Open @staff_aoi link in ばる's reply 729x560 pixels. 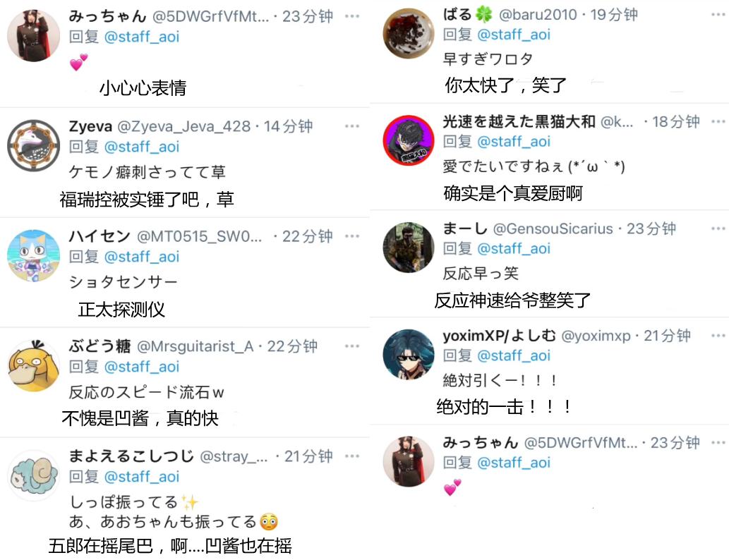[x=514, y=35]
